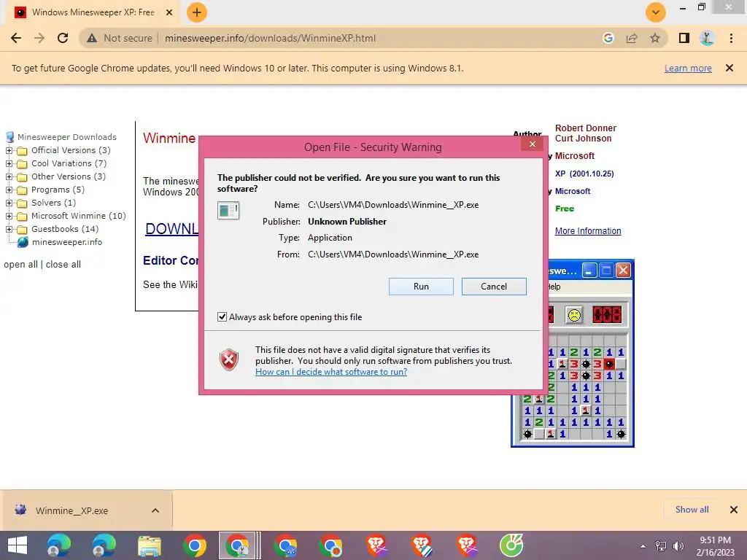Click the address bar URL field

[270, 38]
